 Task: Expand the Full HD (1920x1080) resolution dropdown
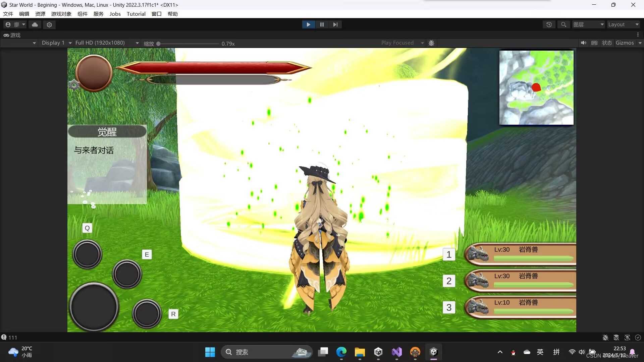(x=107, y=43)
